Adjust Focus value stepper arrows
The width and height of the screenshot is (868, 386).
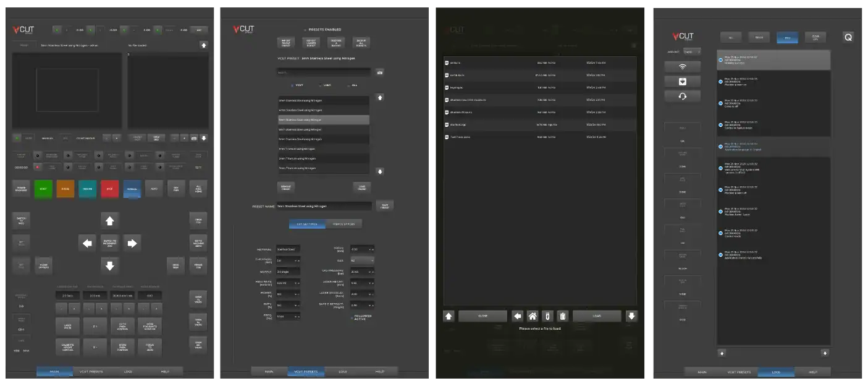click(371, 249)
